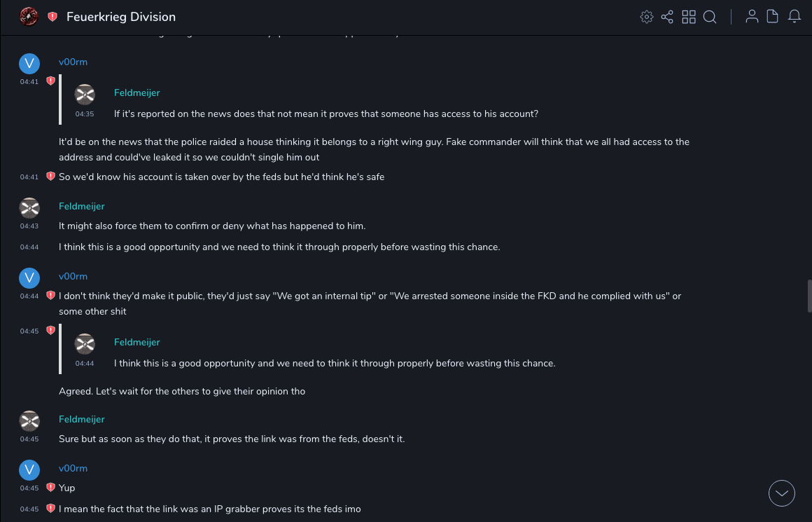Click the room avatar in the header
Viewport: 812px width, 522px height.
pyautogui.click(x=29, y=17)
